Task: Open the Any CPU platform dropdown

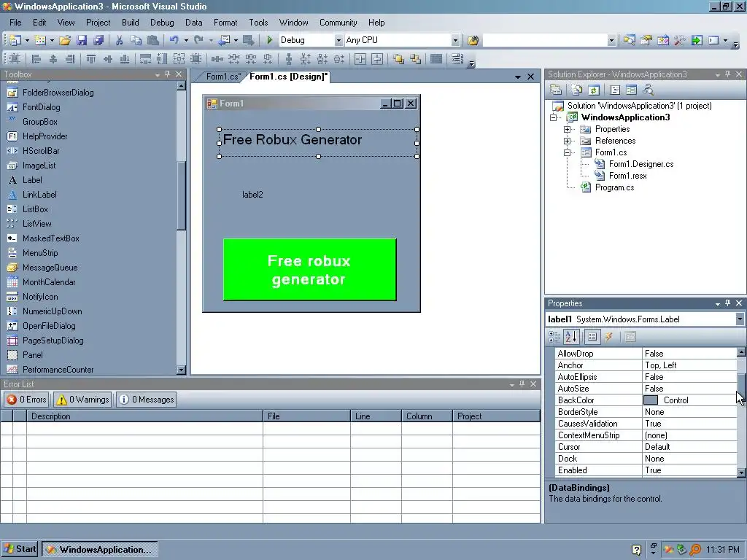Action: pos(455,41)
